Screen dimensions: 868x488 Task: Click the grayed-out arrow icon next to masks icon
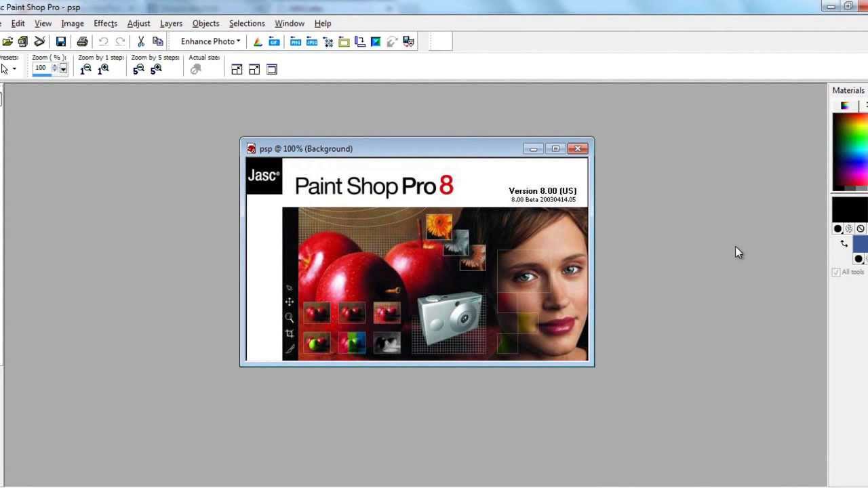392,42
